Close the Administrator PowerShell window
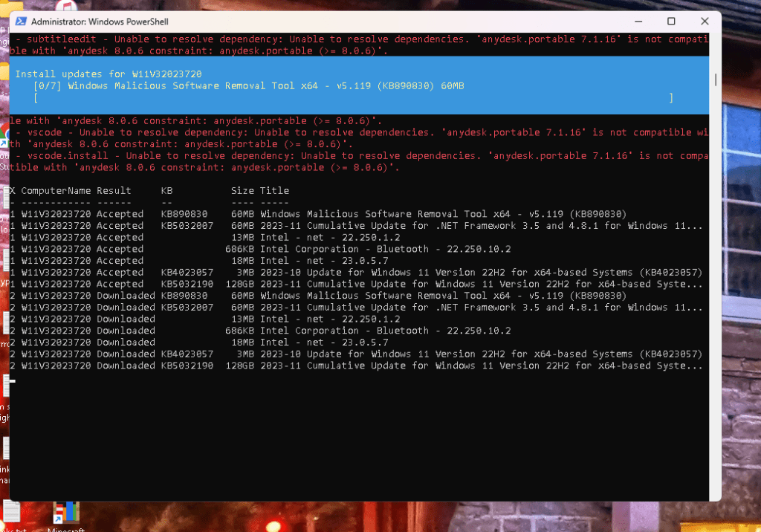The width and height of the screenshot is (761, 532). point(705,22)
